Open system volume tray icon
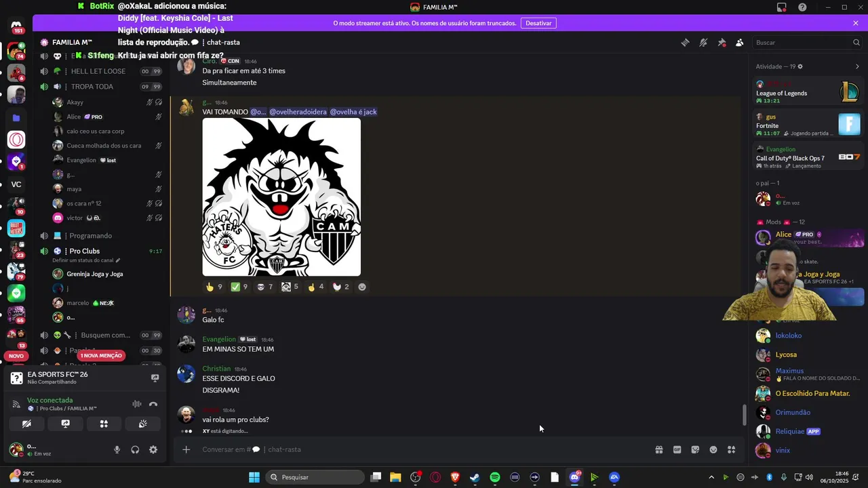868x488 pixels. pyautogui.click(x=809, y=477)
